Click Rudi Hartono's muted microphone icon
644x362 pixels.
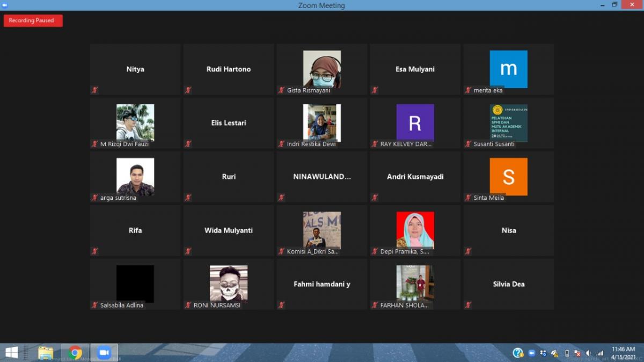pos(188,90)
